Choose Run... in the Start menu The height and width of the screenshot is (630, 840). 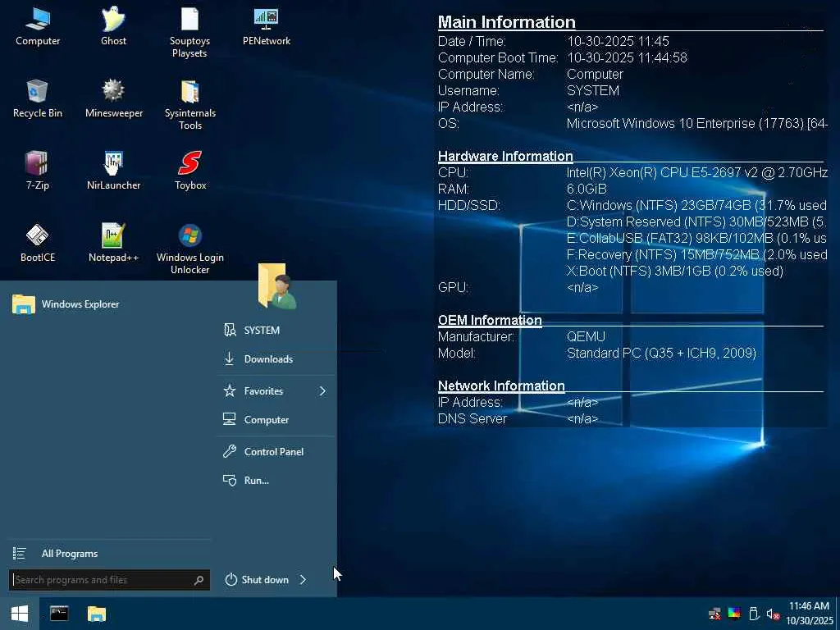[276, 481]
